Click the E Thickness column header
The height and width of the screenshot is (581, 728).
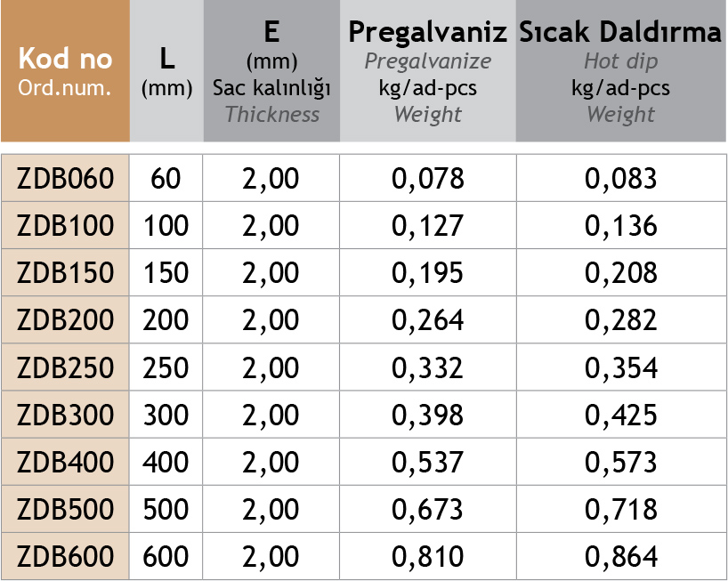(271, 71)
